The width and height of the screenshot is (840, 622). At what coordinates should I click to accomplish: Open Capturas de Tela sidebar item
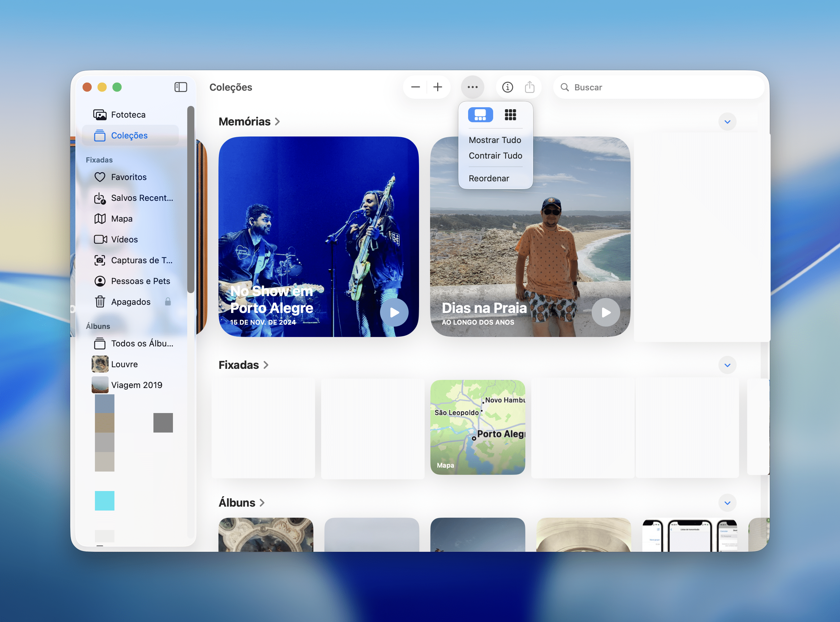point(141,260)
